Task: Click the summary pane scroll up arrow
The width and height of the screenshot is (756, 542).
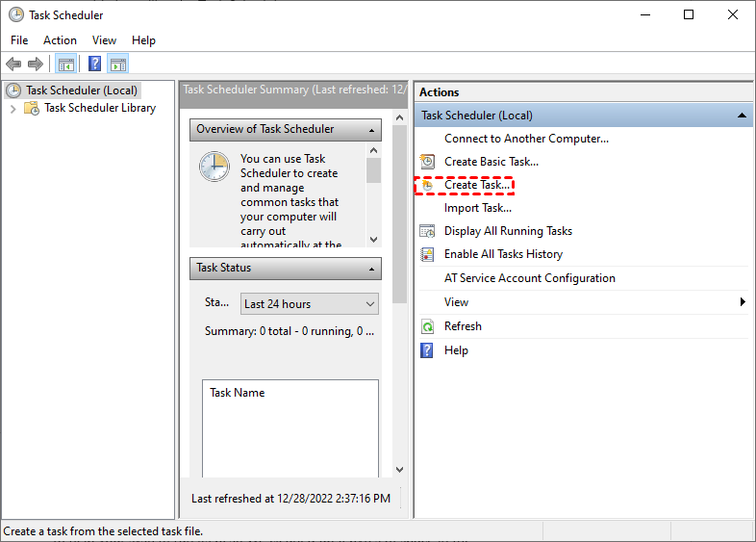Action: click(x=399, y=117)
